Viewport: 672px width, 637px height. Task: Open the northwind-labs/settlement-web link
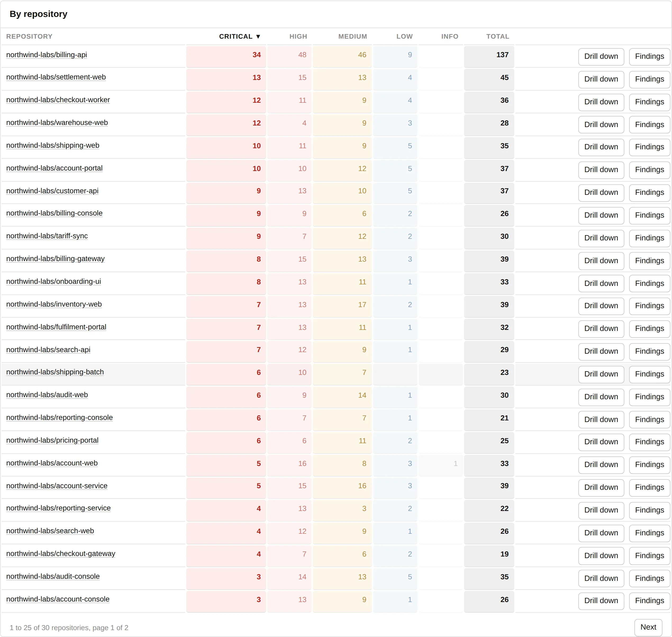56,77
